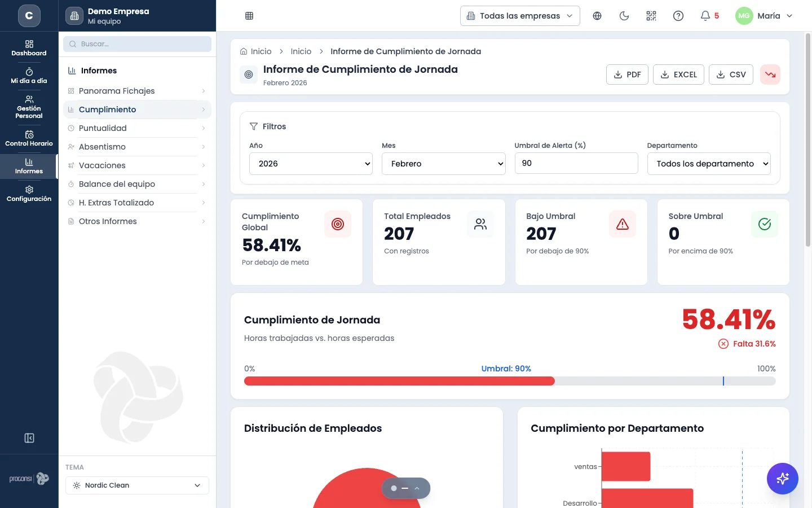The image size is (812, 508).
Task: Click first Inicio breadcrumb link
Action: pos(261,51)
